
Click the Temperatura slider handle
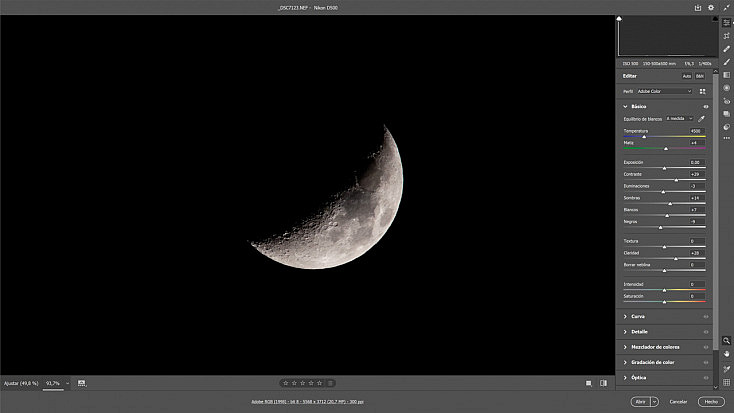[x=644, y=137]
